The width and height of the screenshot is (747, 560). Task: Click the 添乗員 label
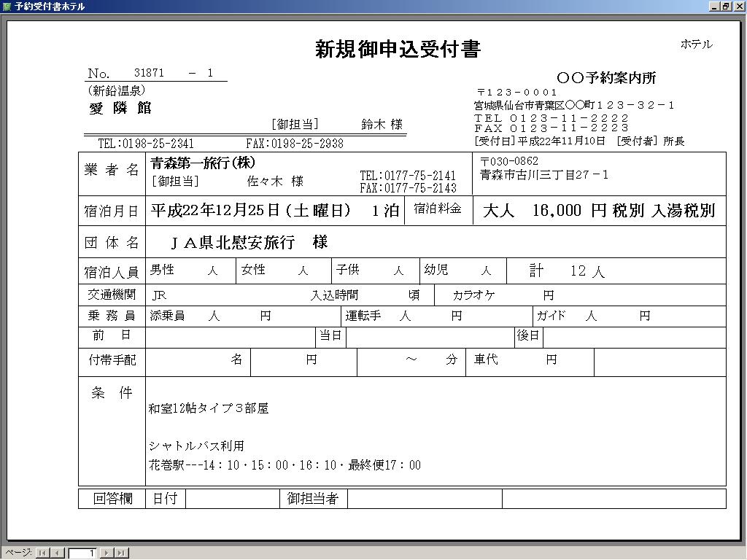[167, 316]
